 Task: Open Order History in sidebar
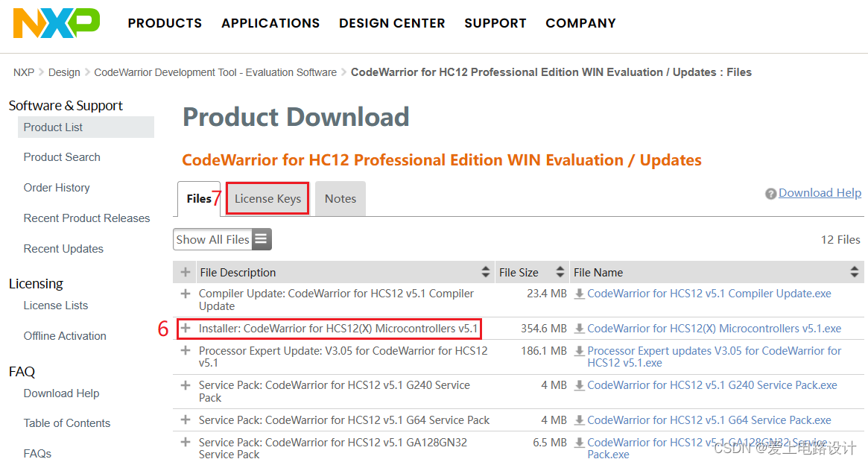(x=57, y=188)
